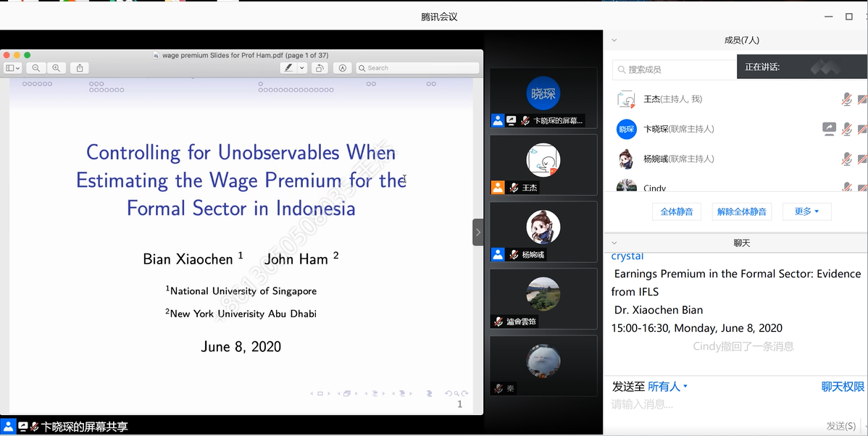Open highlight color dropdown arrow in Preview
The image size is (868, 436).
coord(302,68)
